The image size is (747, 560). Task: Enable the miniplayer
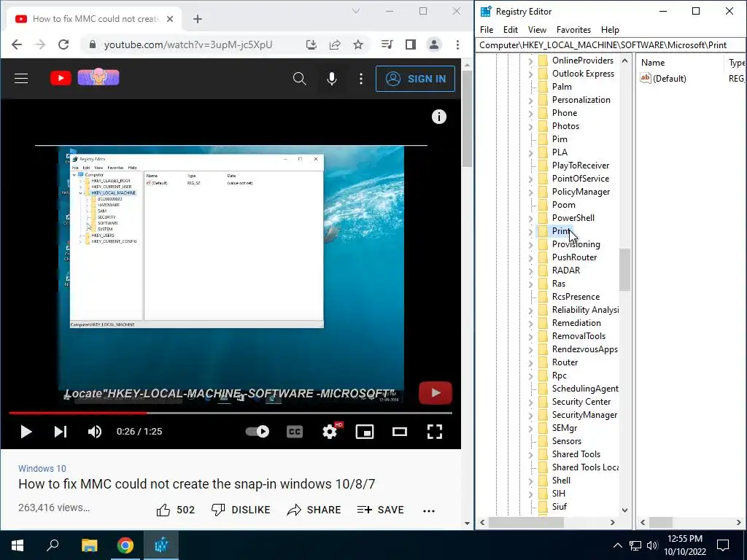pos(365,432)
